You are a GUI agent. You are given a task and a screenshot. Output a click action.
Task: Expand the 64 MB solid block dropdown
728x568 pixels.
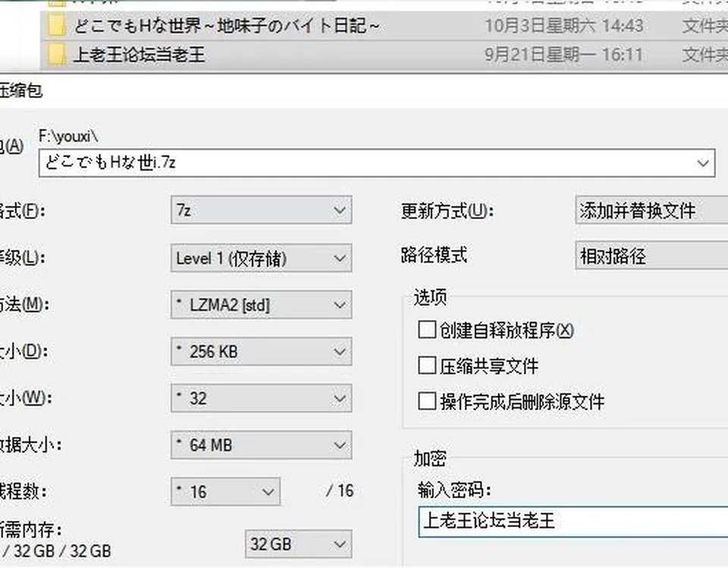261,445
